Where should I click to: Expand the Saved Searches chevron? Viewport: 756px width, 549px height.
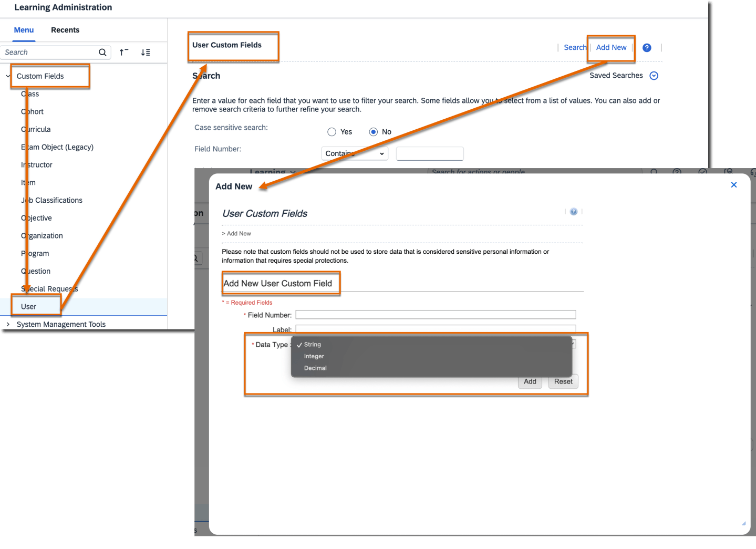click(x=654, y=75)
